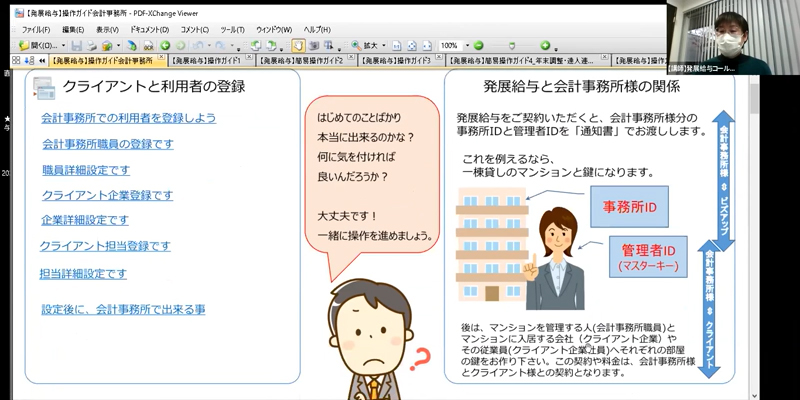
Task: Expand toolbar options after Text select tool
Action: tap(339, 49)
